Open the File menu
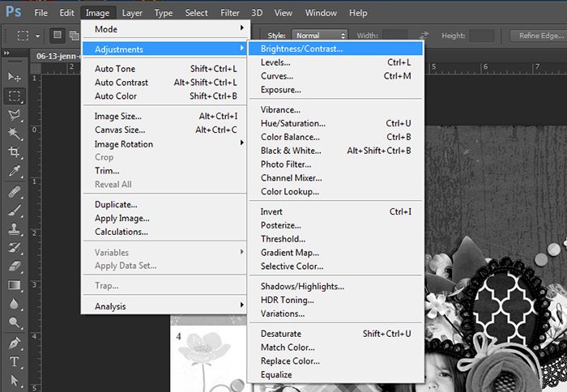Viewport: 567px width, 392px height. point(40,13)
